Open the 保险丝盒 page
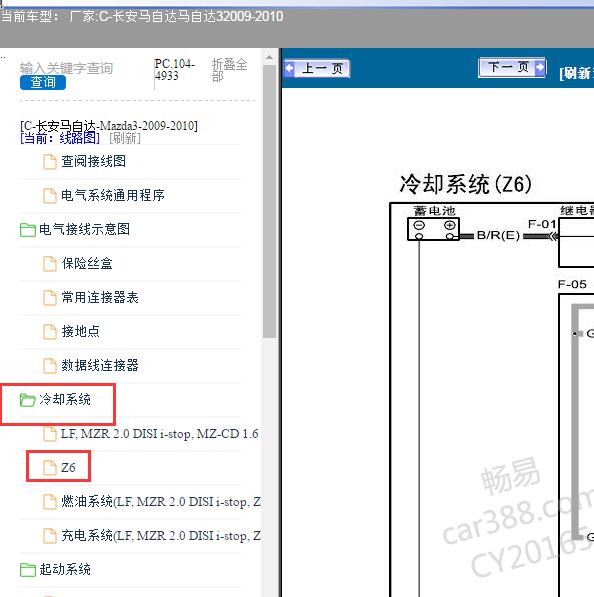Viewport: 594px width, 597px height. pyautogui.click(x=87, y=263)
